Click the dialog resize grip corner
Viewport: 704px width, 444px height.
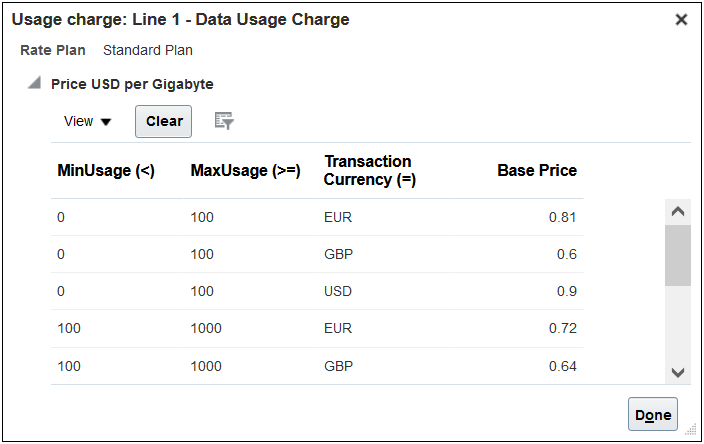pyautogui.click(x=690, y=430)
